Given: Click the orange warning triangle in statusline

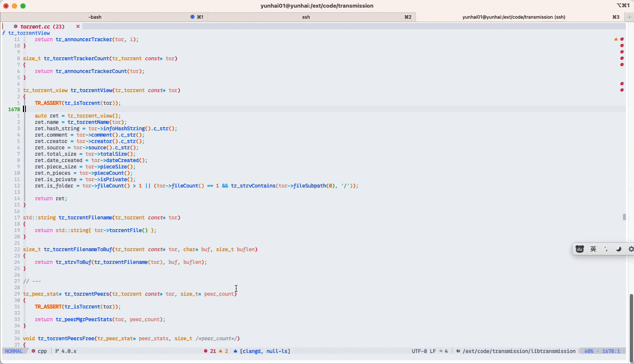Looking at the screenshot, I should pos(221,351).
